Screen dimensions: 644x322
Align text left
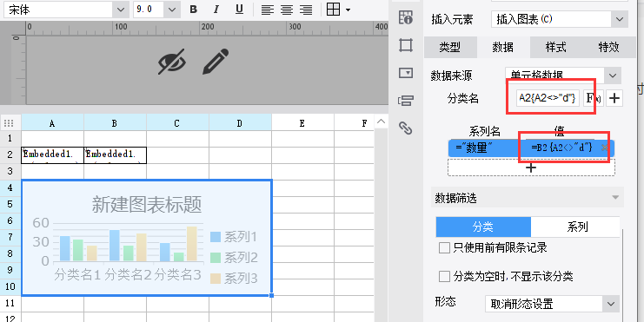tap(268, 10)
